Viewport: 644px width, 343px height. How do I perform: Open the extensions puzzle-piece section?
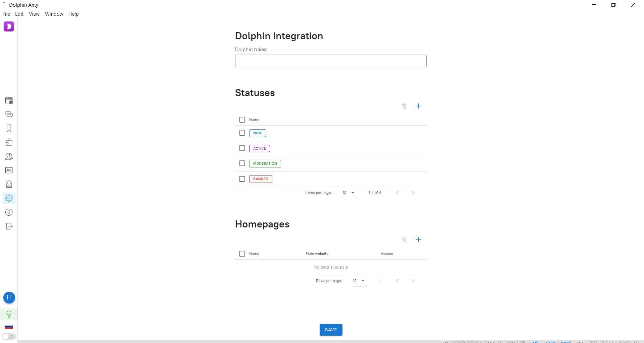pos(9,142)
